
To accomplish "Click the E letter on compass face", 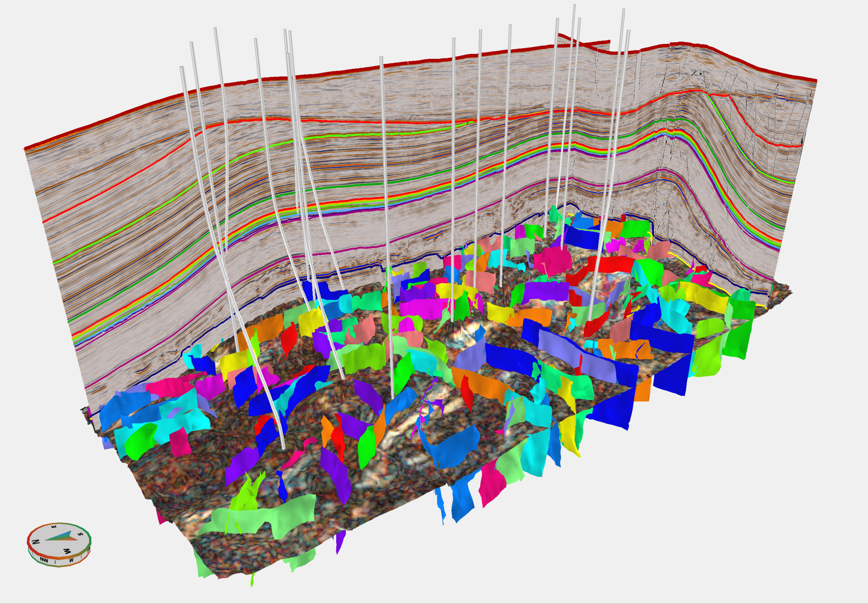I will coord(54,526).
